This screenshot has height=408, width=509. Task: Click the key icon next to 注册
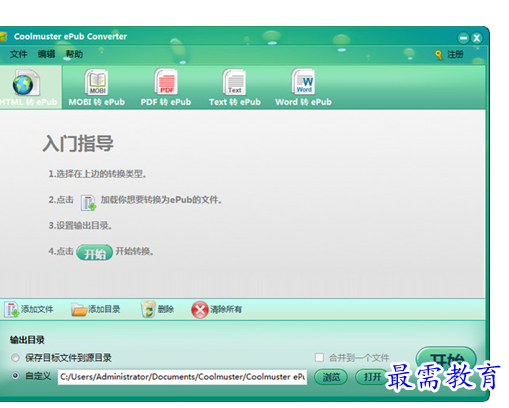coord(439,55)
